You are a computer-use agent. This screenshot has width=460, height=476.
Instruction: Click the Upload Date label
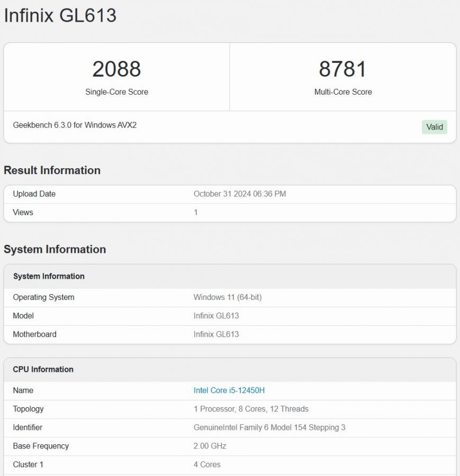point(34,194)
